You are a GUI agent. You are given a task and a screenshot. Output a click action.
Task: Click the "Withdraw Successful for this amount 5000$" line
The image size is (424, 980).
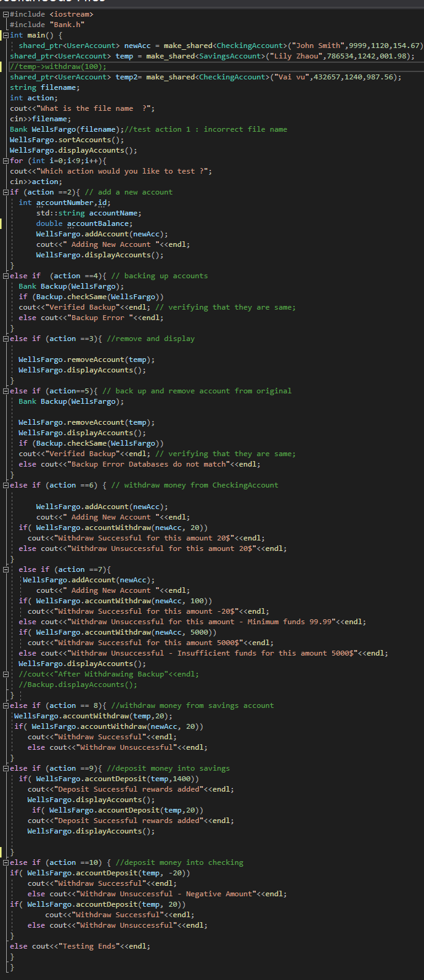pos(150,643)
